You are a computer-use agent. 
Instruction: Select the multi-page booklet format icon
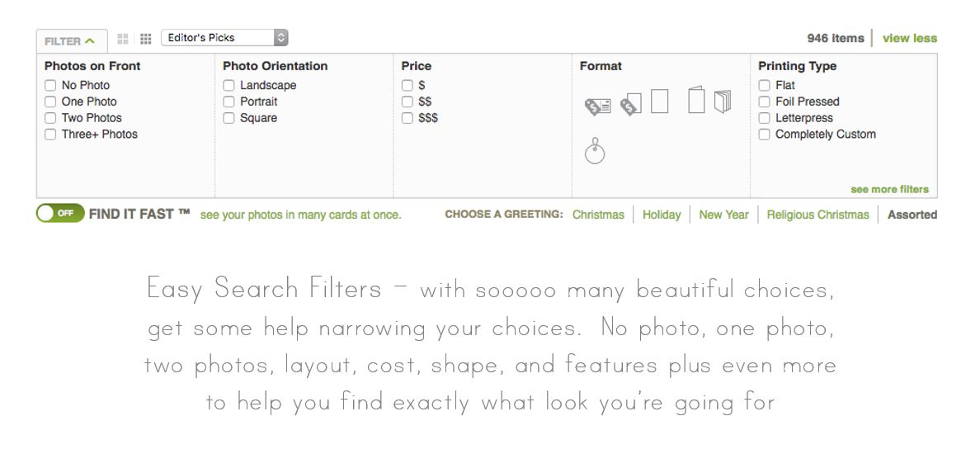[x=723, y=102]
